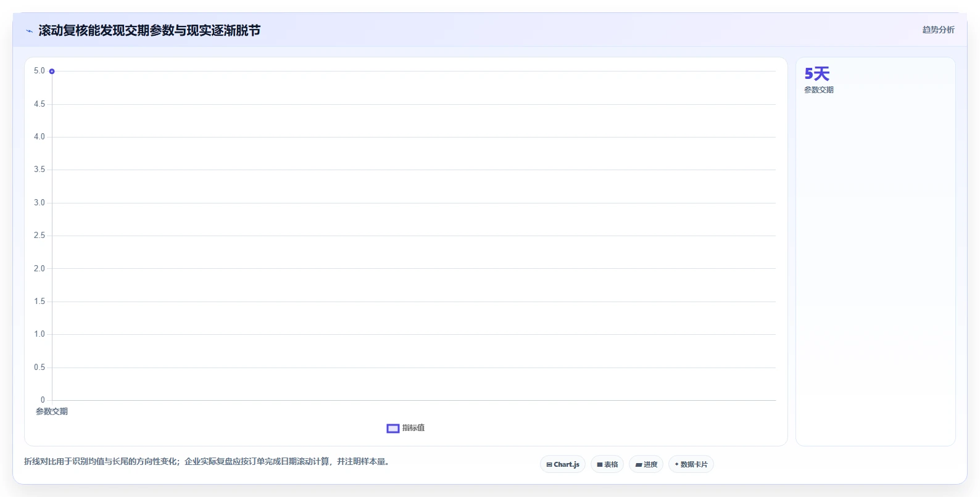Click the footnote text starting 折线对比用于识别
The height and width of the screenshot is (497, 980).
click(x=207, y=461)
